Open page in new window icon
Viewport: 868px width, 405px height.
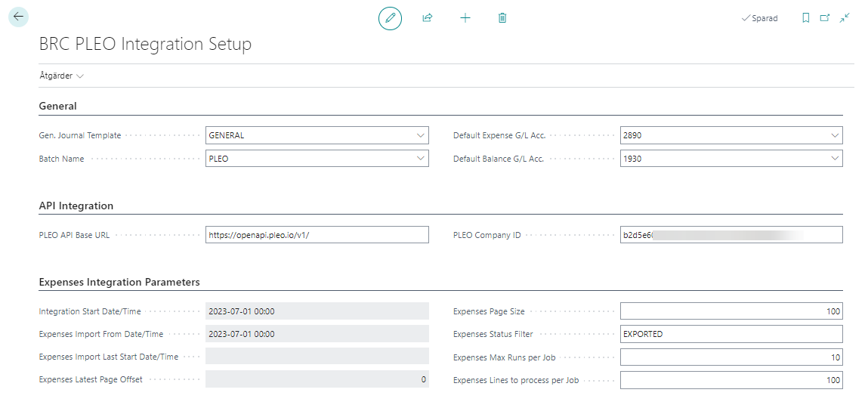coord(825,18)
